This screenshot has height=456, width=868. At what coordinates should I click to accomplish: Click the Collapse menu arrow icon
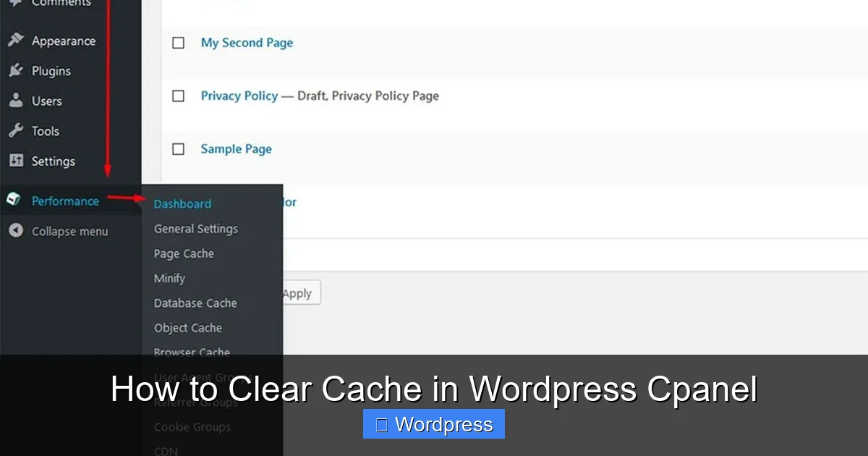tap(16, 230)
